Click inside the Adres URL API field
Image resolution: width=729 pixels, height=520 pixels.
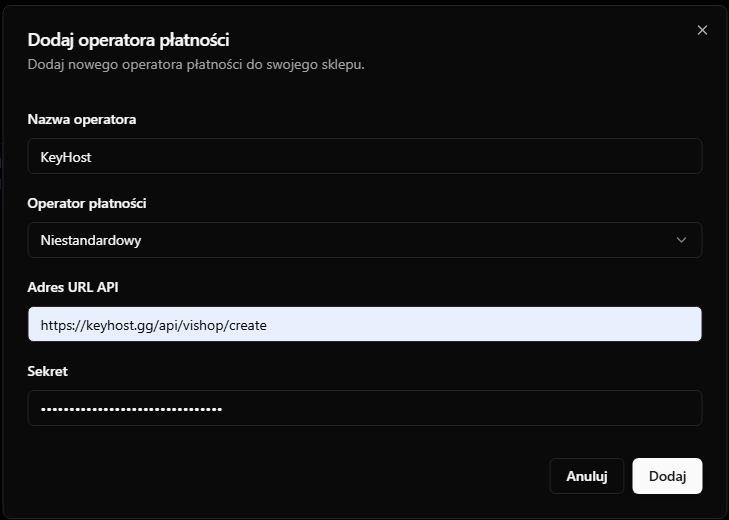364,324
